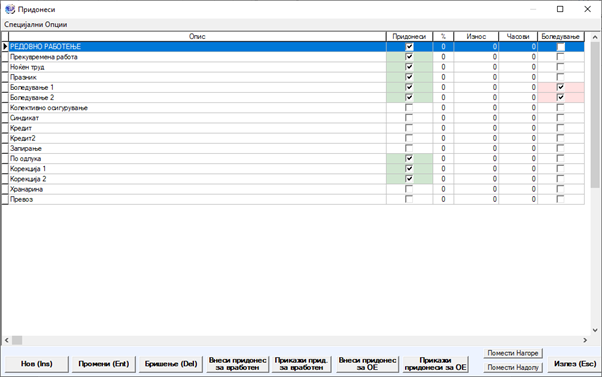602x377 pixels.
Task: Click the vertical scrollbar thumb
Action: click(595, 115)
